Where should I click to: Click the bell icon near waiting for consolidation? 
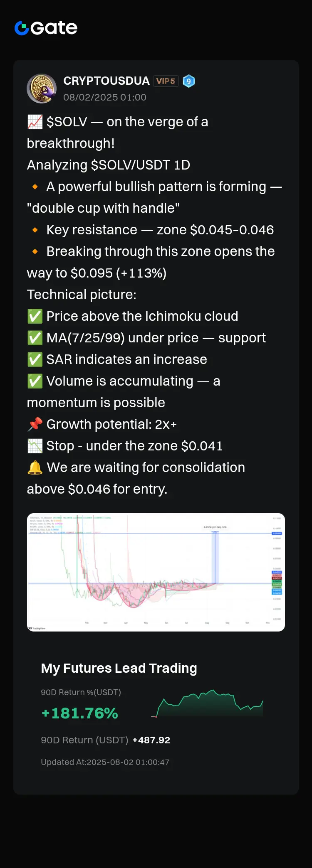(35, 467)
